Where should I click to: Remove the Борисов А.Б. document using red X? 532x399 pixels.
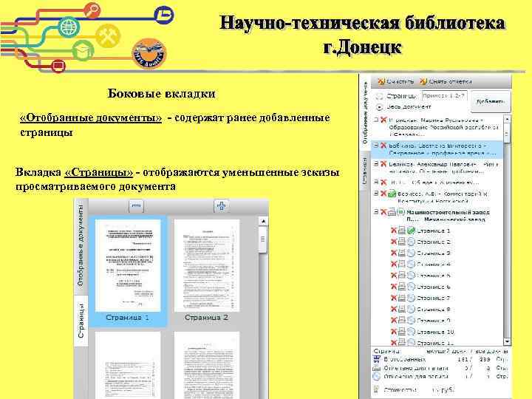point(383,194)
